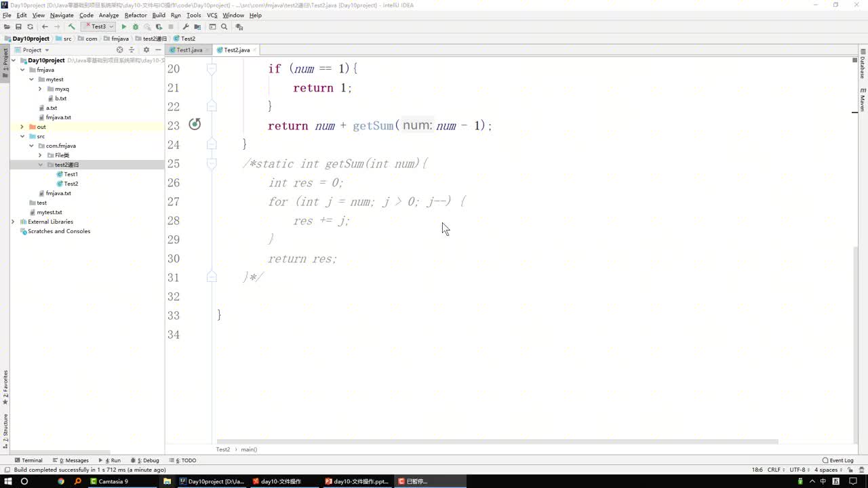Collapse the Day10project root node

pos(14,60)
